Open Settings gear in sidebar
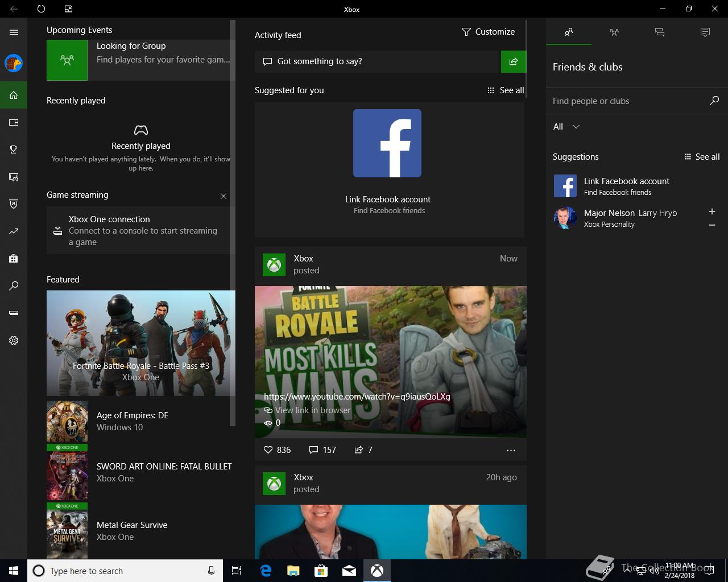The width and height of the screenshot is (728, 582). pyautogui.click(x=14, y=340)
